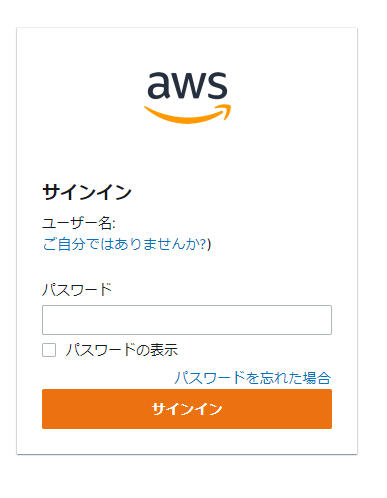Click the white サインイン text on the button
This screenshot has width=387, height=498.
point(187,409)
